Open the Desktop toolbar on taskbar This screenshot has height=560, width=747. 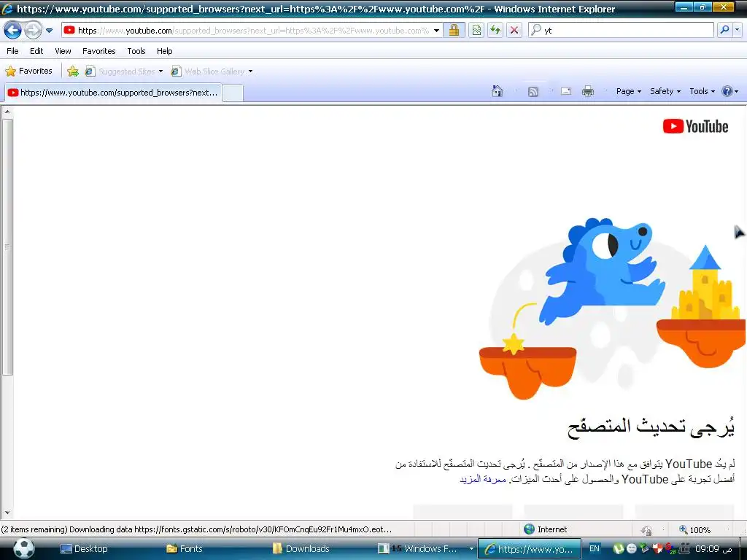pyautogui.click(x=85, y=548)
